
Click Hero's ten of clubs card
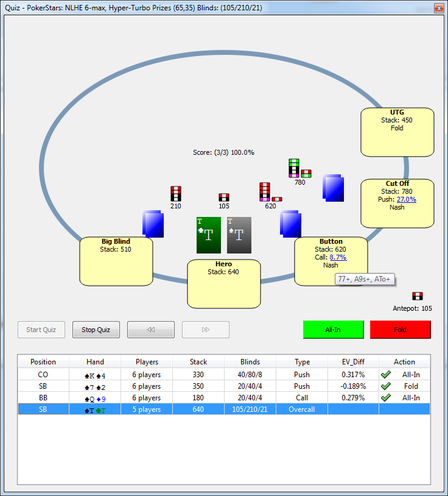coord(208,235)
